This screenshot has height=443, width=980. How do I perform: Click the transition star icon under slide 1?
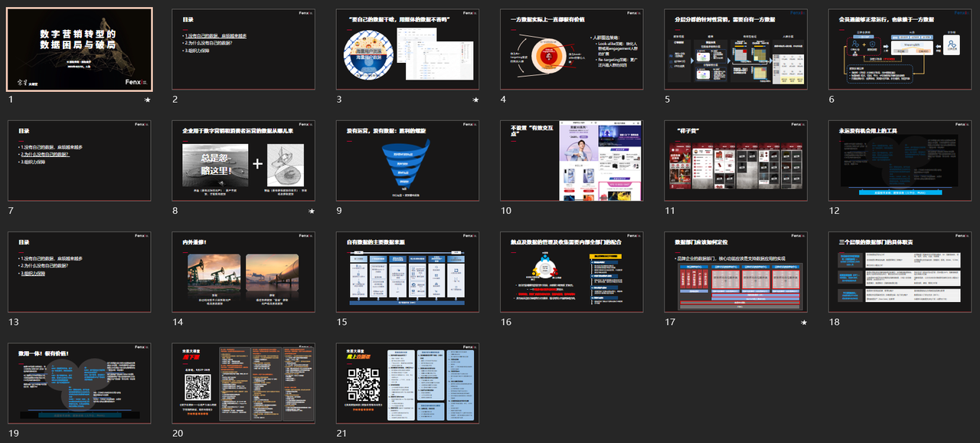click(x=147, y=100)
